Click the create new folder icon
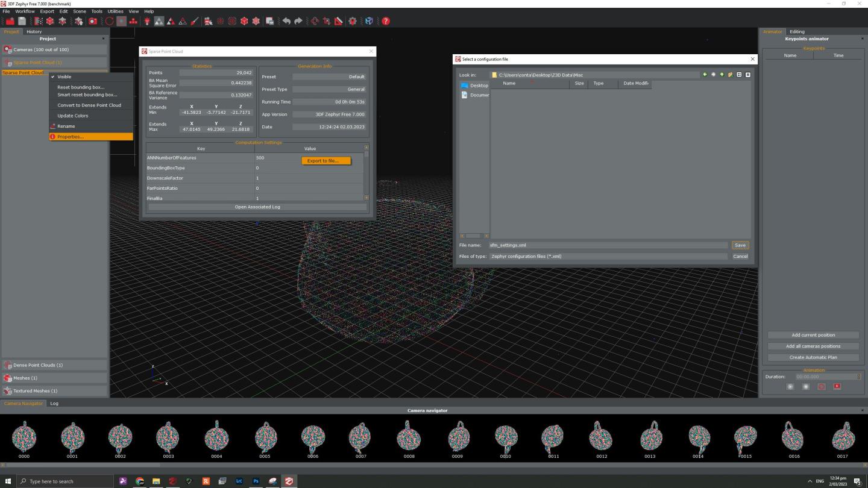Image resolution: width=868 pixels, height=488 pixels. 730,75
